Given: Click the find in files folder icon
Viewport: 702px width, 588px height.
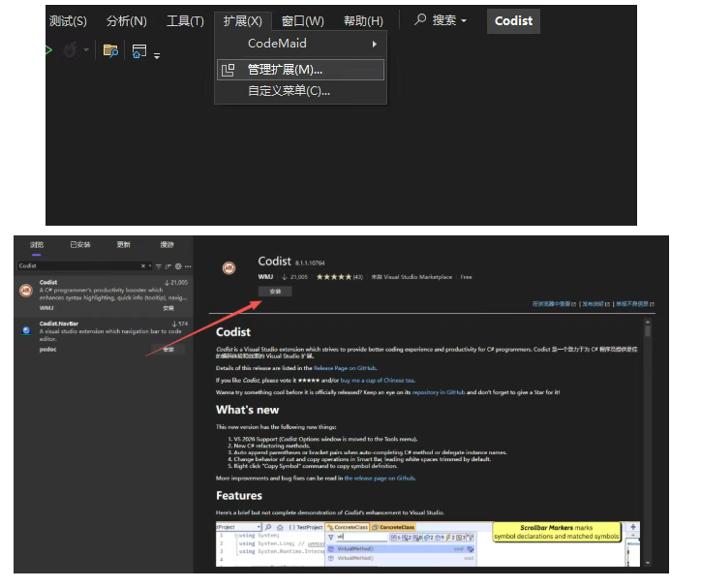Looking at the screenshot, I should point(110,50).
